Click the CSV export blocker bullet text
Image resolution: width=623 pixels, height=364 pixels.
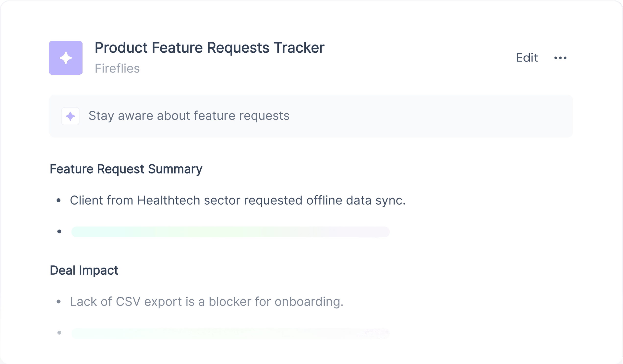[207, 302]
